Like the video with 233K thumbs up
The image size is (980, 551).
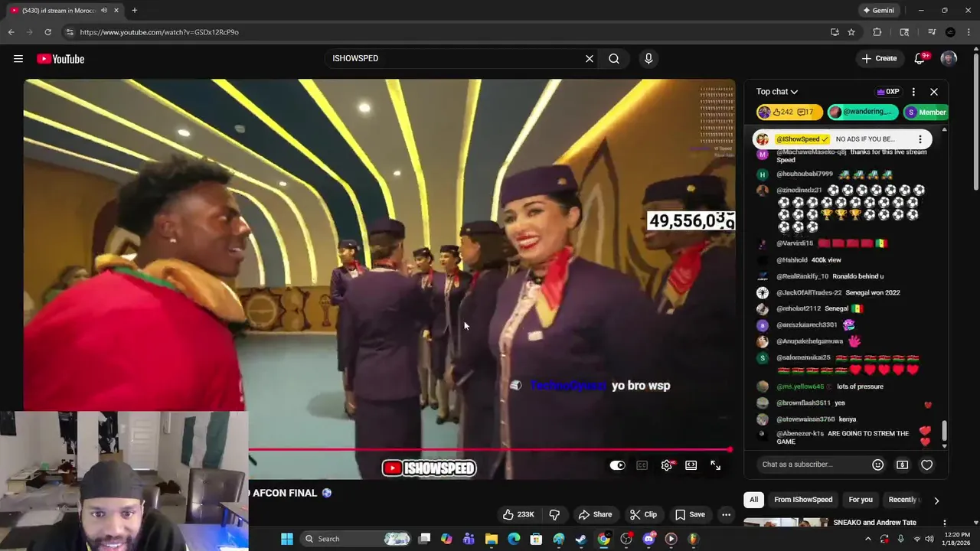click(518, 514)
